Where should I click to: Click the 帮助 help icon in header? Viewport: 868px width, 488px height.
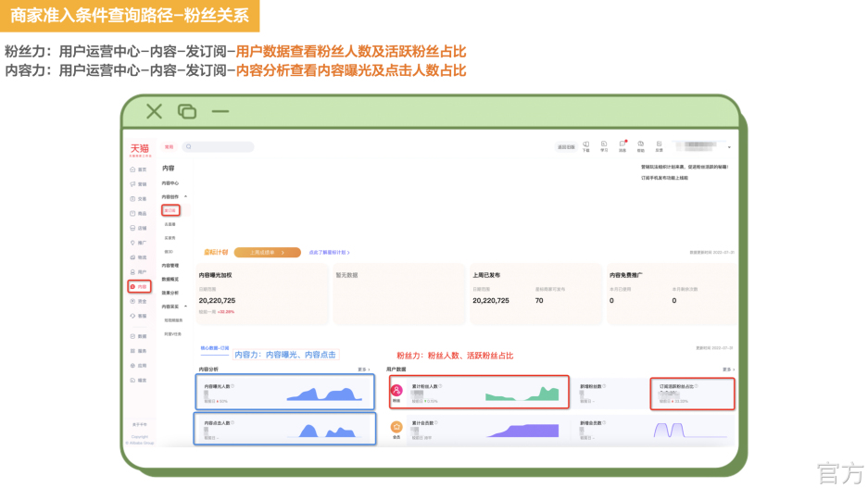click(640, 145)
